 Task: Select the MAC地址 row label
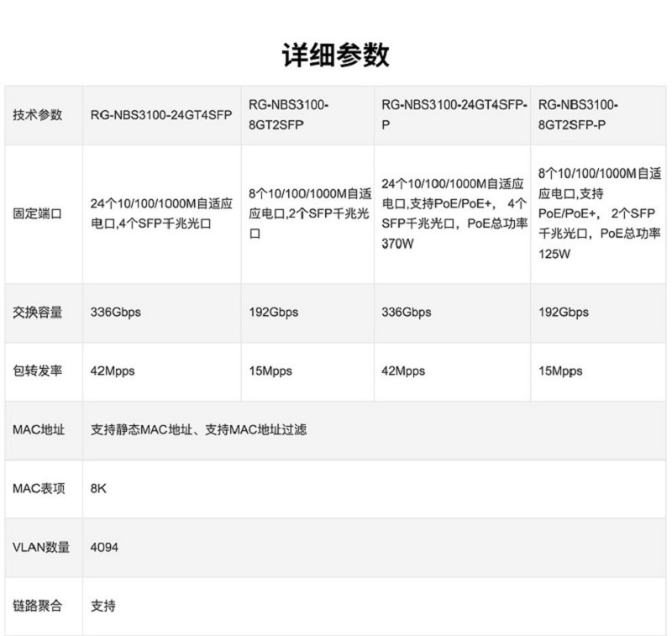click(38, 430)
